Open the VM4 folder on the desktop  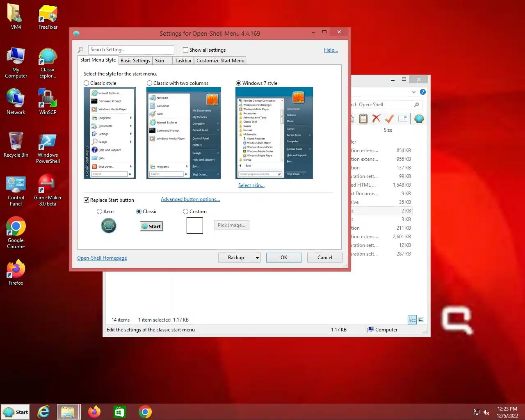tap(16, 17)
